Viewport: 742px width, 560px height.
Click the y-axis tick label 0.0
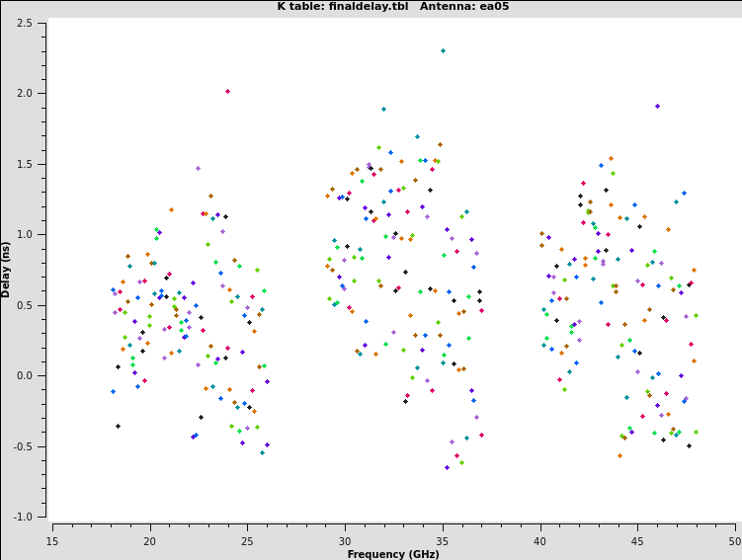point(25,376)
